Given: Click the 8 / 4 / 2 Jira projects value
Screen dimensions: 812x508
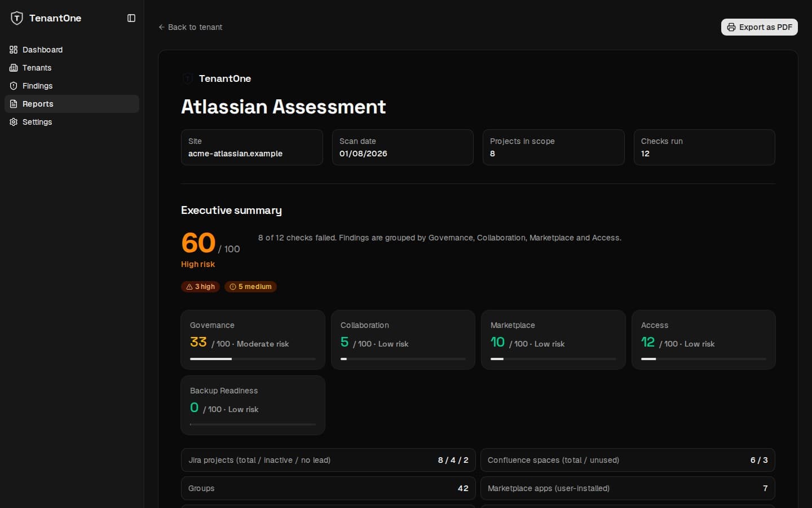Looking at the screenshot, I should (x=453, y=460).
